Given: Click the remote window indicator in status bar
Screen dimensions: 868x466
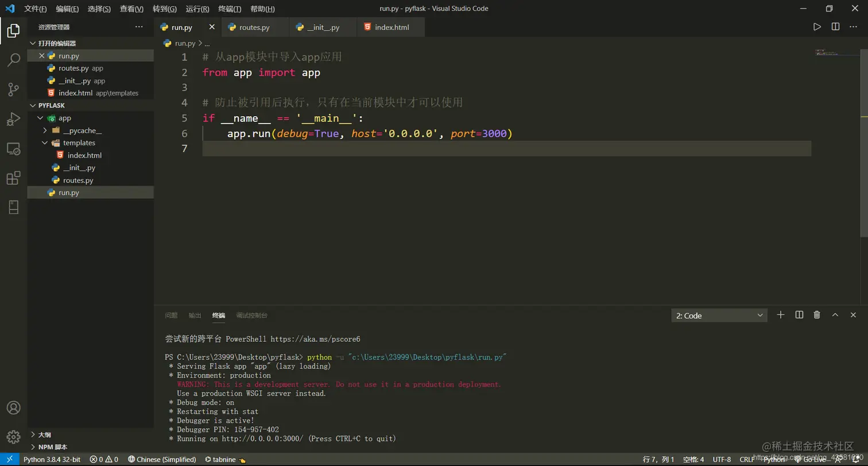Looking at the screenshot, I should pyautogui.click(x=9, y=460).
